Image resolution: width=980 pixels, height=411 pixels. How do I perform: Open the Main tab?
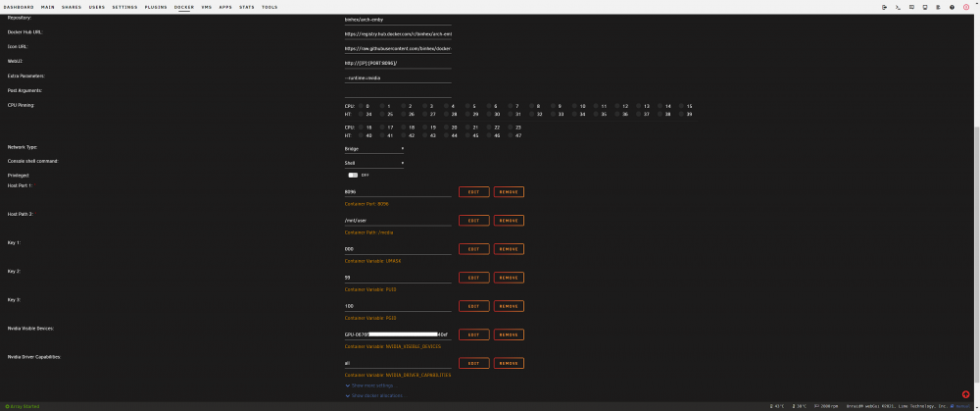coord(47,7)
